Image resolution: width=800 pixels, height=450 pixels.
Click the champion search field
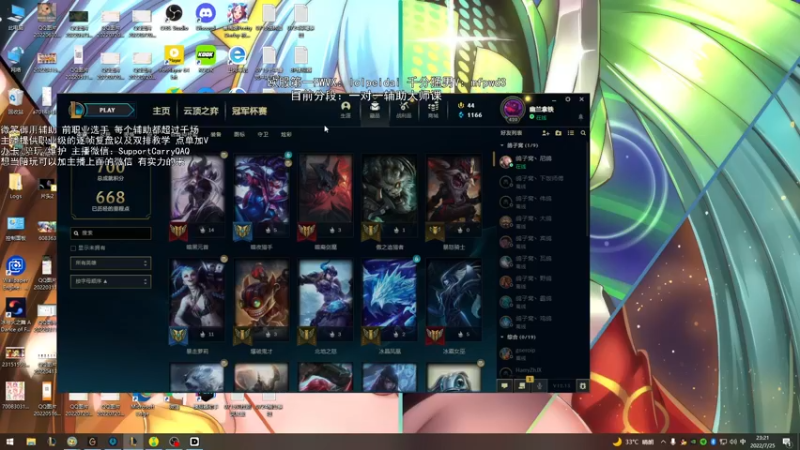(x=111, y=233)
